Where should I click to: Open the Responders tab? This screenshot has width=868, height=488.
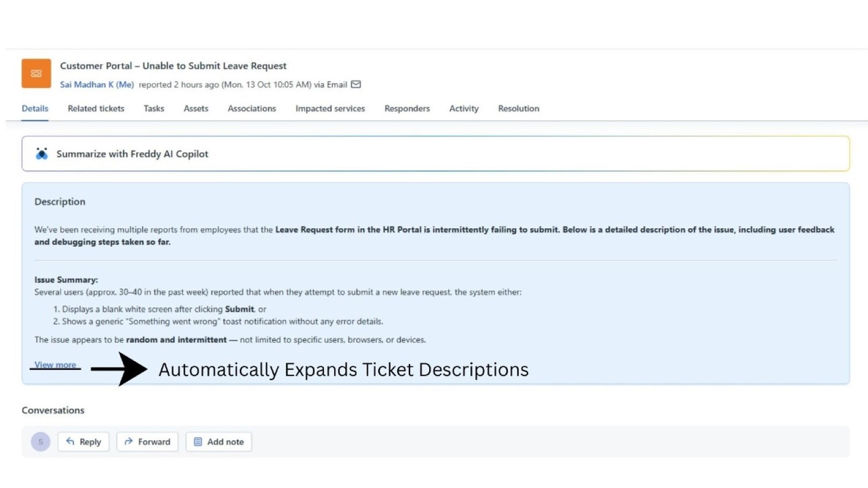click(407, 109)
